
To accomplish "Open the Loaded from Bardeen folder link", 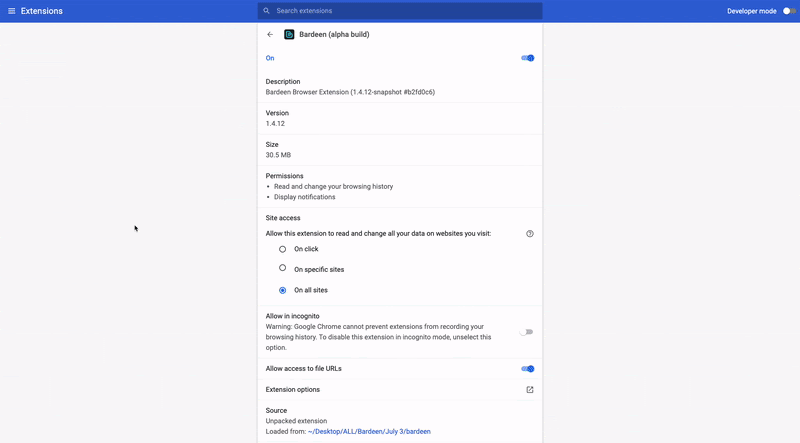I will tap(369, 431).
